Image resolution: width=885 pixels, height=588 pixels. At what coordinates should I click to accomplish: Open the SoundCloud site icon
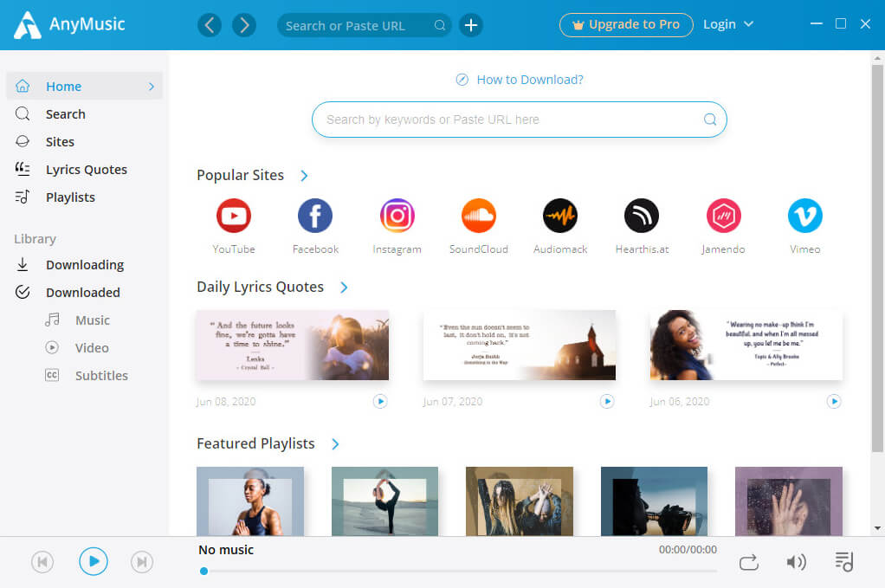[479, 216]
